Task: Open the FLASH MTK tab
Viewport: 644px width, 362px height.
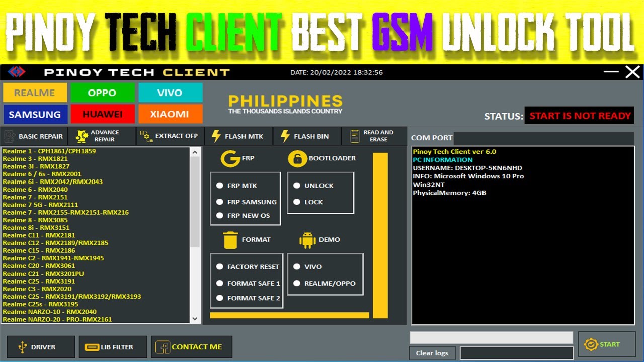Action: (x=239, y=136)
